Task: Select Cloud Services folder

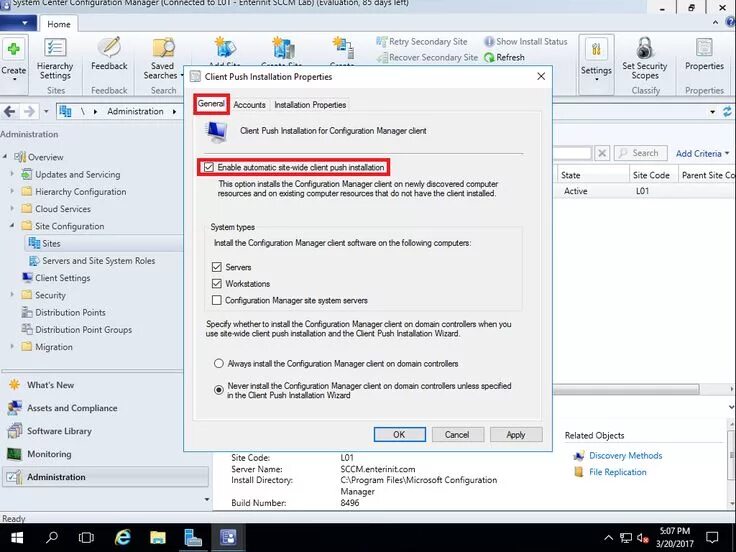Action: pos(62,209)
